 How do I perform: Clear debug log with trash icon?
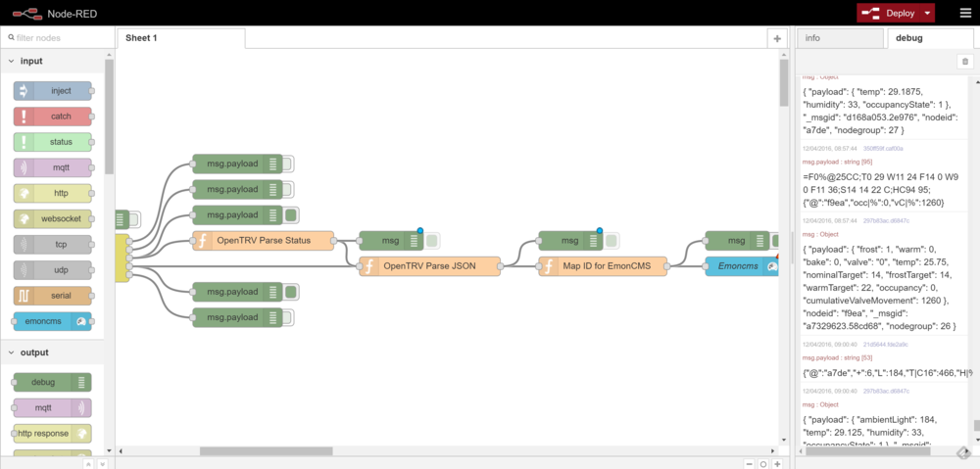click(965, 62)
